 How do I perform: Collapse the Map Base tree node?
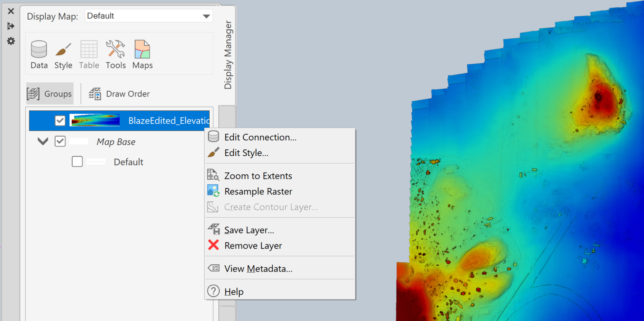pos(42,141)
